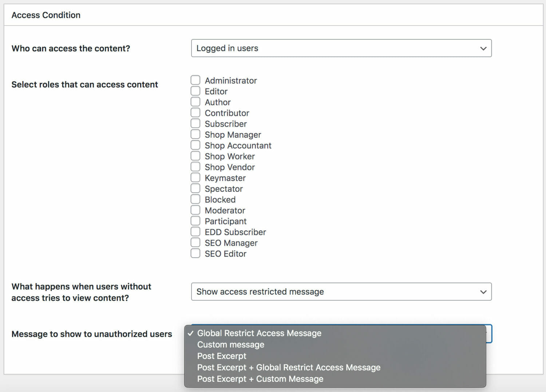The image size is (546, 392).
Task: Check the Shop Vendor checkbox
Action: (195, 167)
